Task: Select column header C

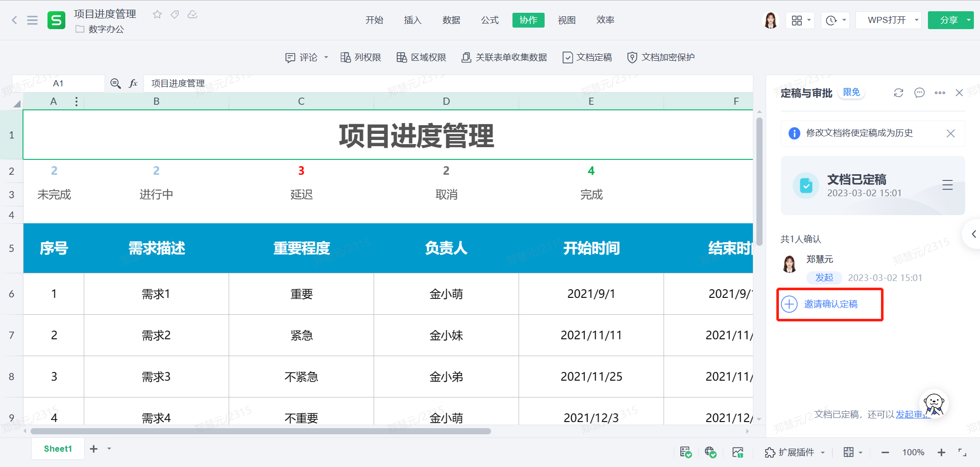Action: tap(301, 101)
